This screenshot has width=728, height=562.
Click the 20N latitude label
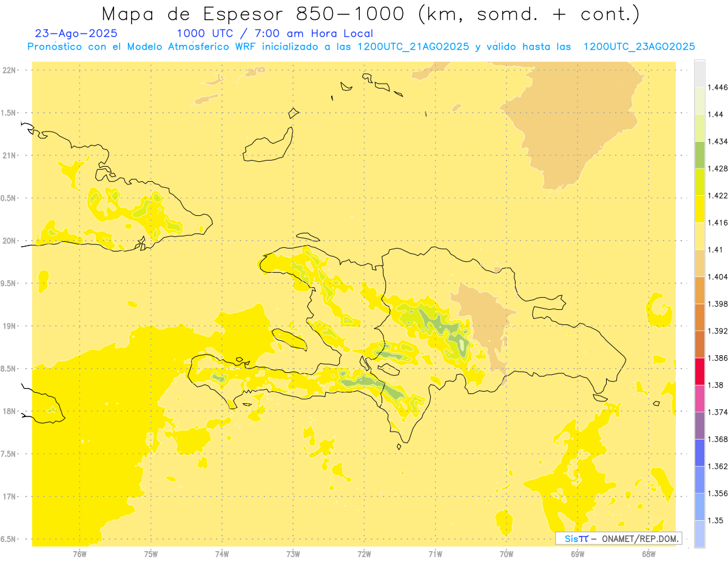[9, 241]
